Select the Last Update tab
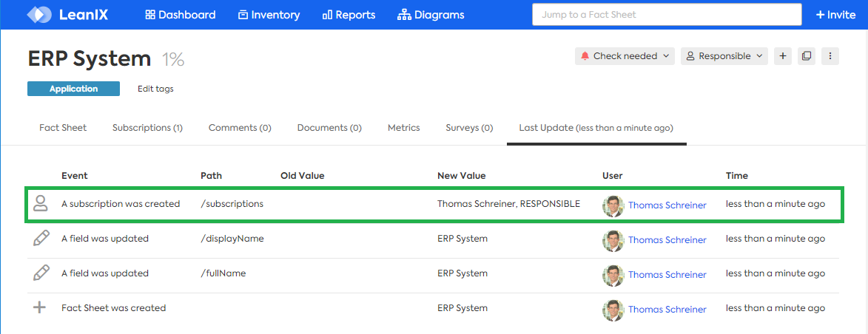The image size is (868, 334). click(x=596, y=128)
